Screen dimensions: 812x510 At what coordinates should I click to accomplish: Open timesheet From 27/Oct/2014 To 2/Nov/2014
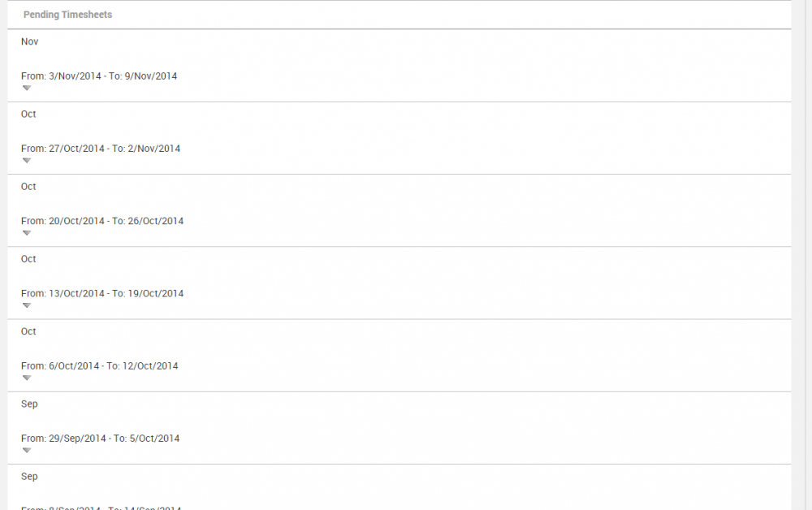(101, 149)
